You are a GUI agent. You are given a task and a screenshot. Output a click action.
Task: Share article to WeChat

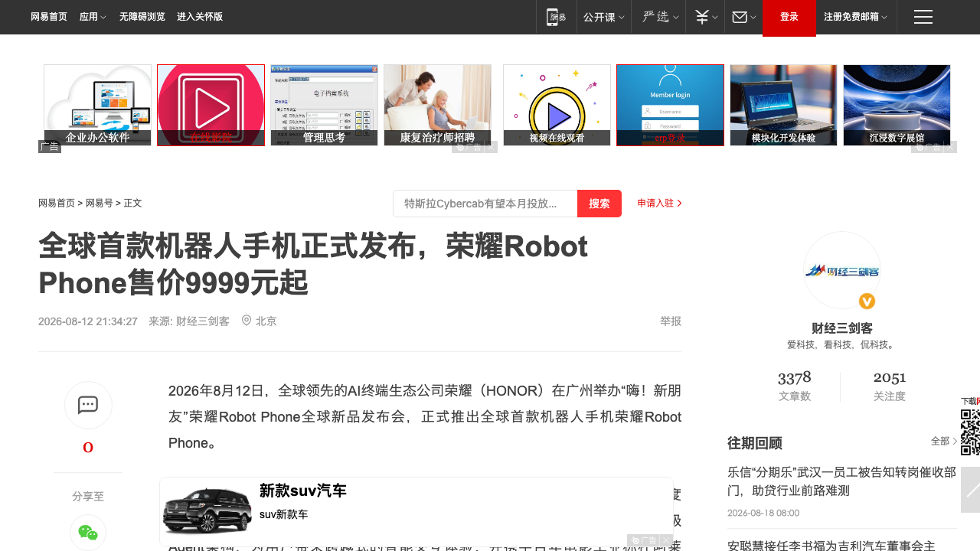coord(88,533)
